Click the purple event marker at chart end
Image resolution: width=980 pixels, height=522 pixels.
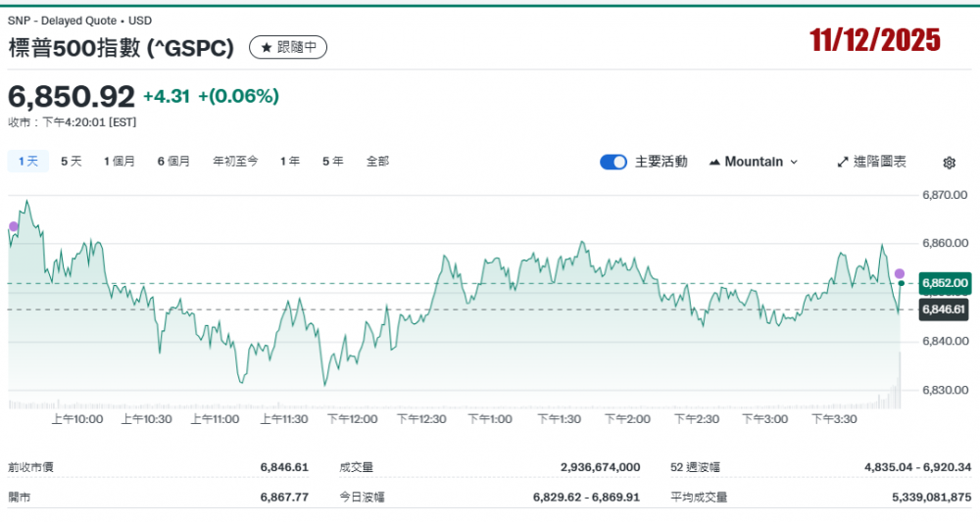pos(900,273)
